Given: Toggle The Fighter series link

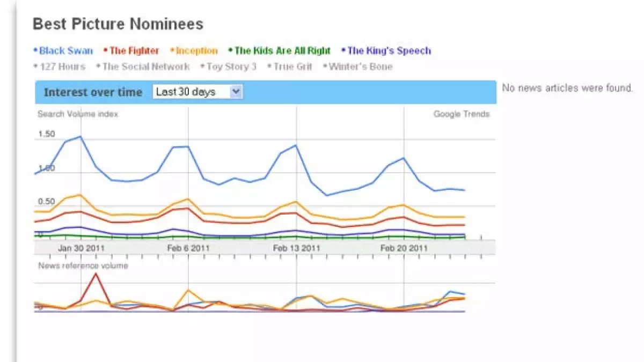Looking at the screenshot, I should (x=134, y=51).
